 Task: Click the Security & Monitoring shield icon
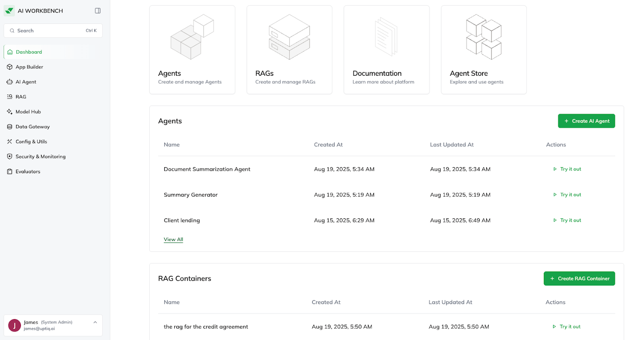click(10, 156)
